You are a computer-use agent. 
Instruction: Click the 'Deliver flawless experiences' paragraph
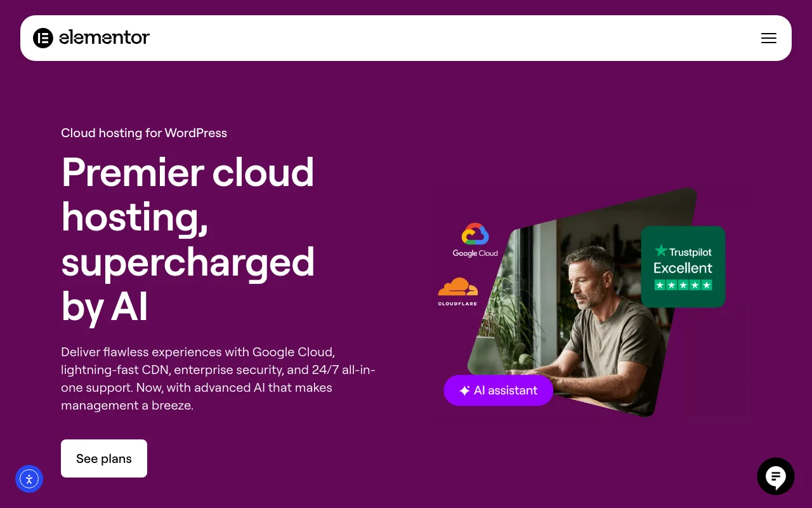coord(218,378)
